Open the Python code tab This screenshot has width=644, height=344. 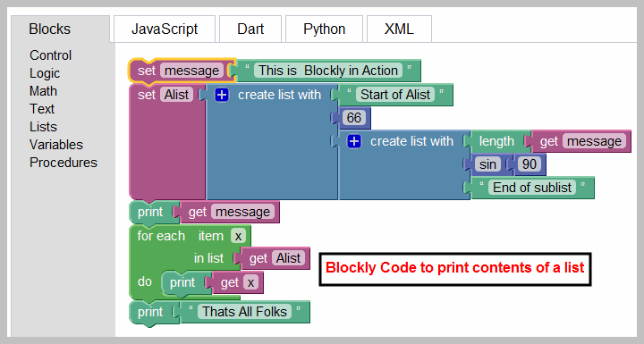(324, 29)
